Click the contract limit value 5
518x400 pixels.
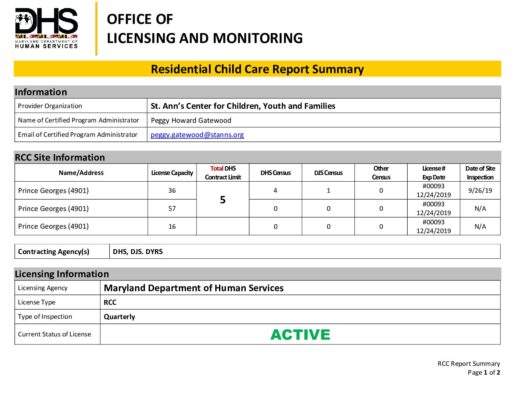(223, 200)
